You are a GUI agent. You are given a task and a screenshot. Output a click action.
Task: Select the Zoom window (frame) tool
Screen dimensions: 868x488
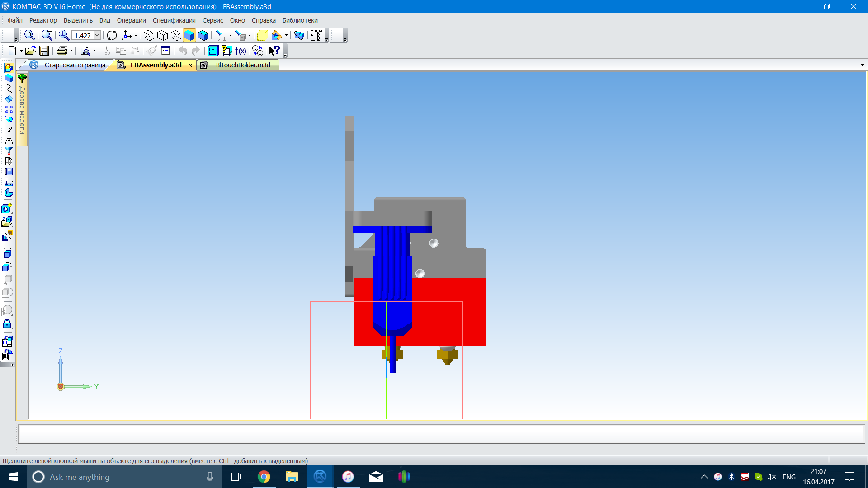click(47, 35)
